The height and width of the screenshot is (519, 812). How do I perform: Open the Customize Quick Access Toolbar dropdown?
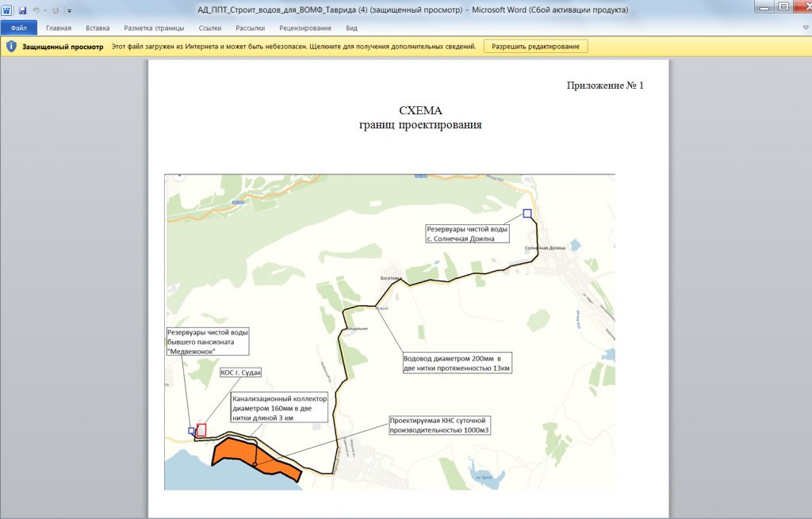pyautogui.click(x=70, y=10)
